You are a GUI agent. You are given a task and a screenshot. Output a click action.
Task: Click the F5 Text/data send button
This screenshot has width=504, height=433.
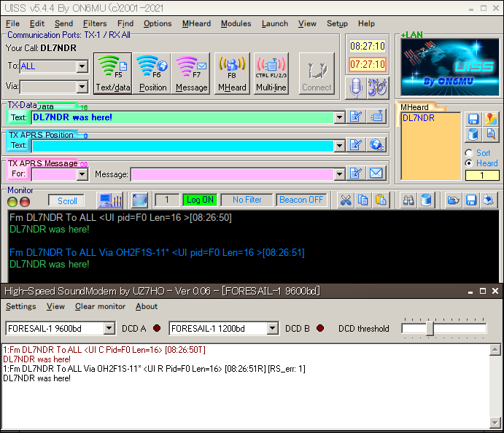112,73
